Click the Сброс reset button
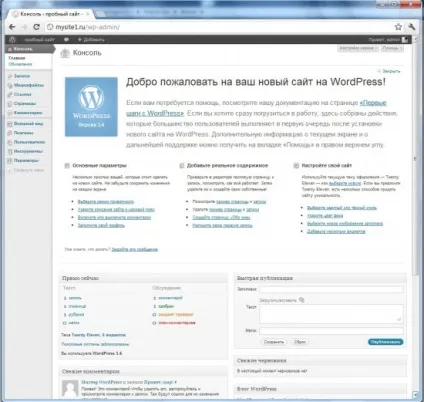Screen dimensions: 424x402 click(300, 342)
